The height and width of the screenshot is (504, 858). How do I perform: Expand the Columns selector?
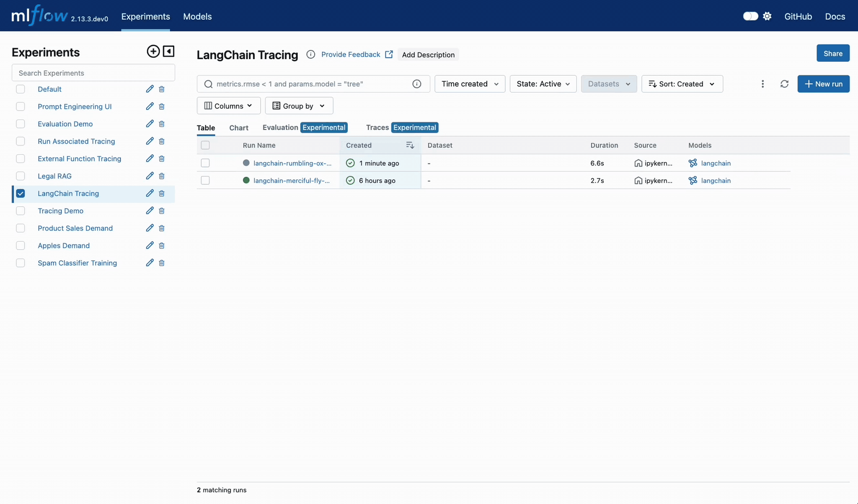(228, 106)
